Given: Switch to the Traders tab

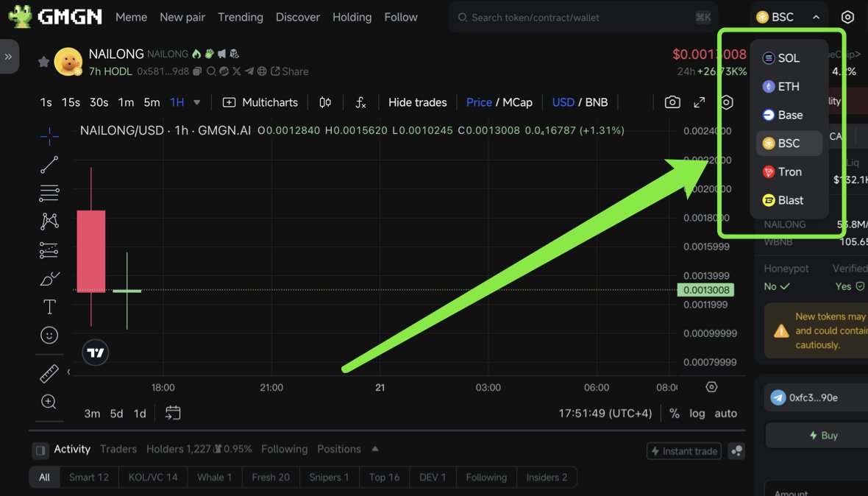Looking at the screenshot, I should point(118,449).
